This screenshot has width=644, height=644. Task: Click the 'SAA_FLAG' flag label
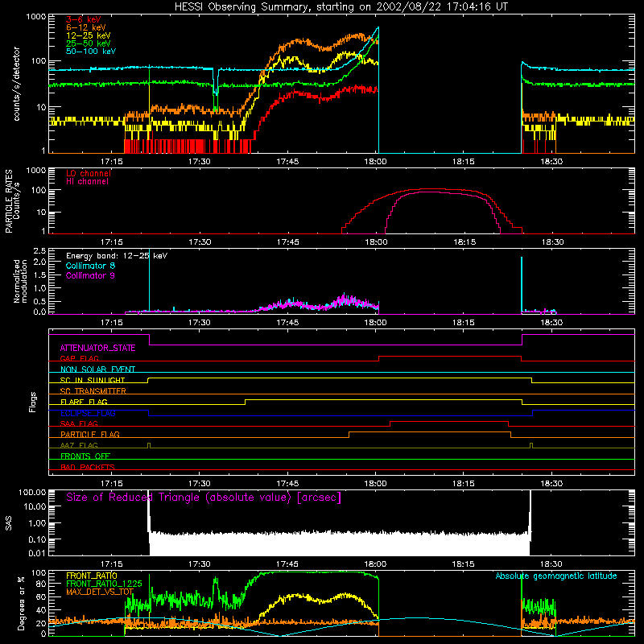[x=79, y=424]
